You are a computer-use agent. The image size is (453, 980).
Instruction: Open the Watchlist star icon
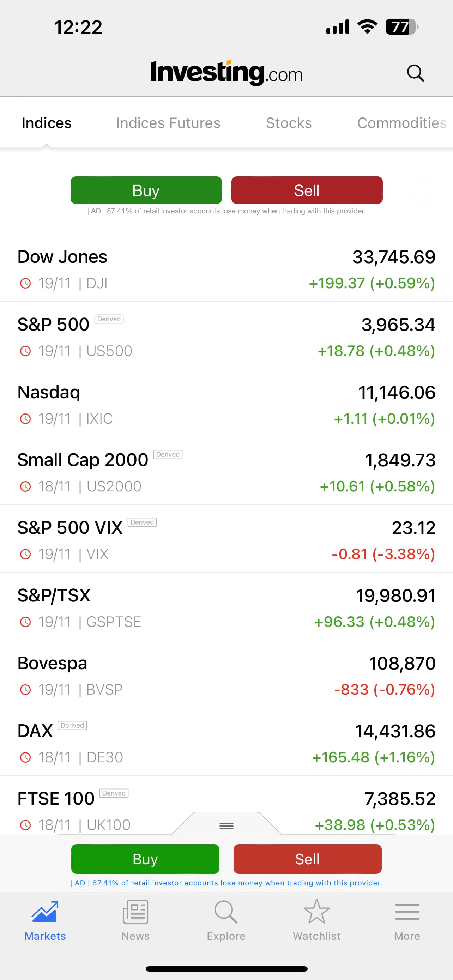pos(316,912)
